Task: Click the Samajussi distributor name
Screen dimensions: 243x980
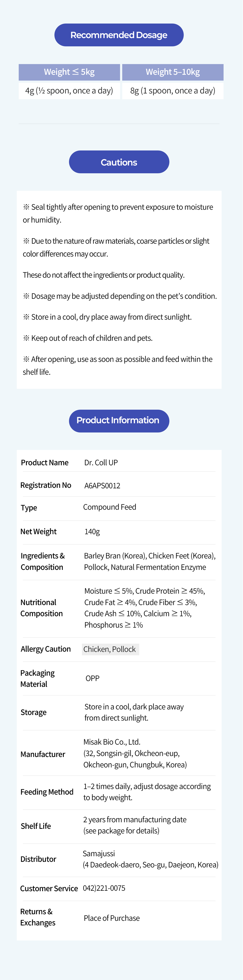Action: coord(99,853)
